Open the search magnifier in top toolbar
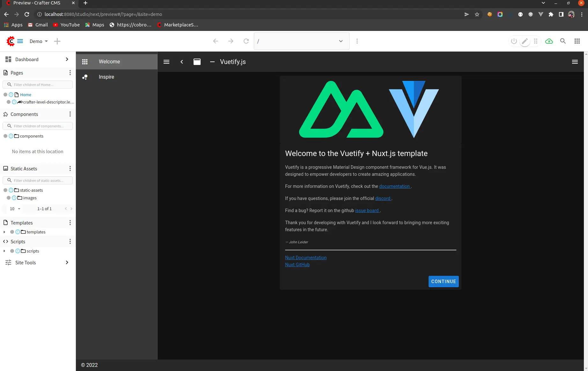The height and width of the screenshot is (371, 588). coord(563,41)
